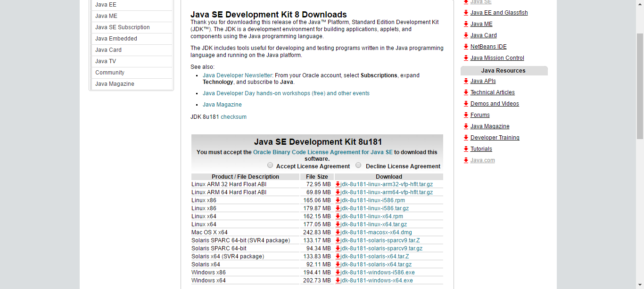Open Java SE Subscription in left sidebar
Screen dimensions: 644x289
(x=123, y=27)
